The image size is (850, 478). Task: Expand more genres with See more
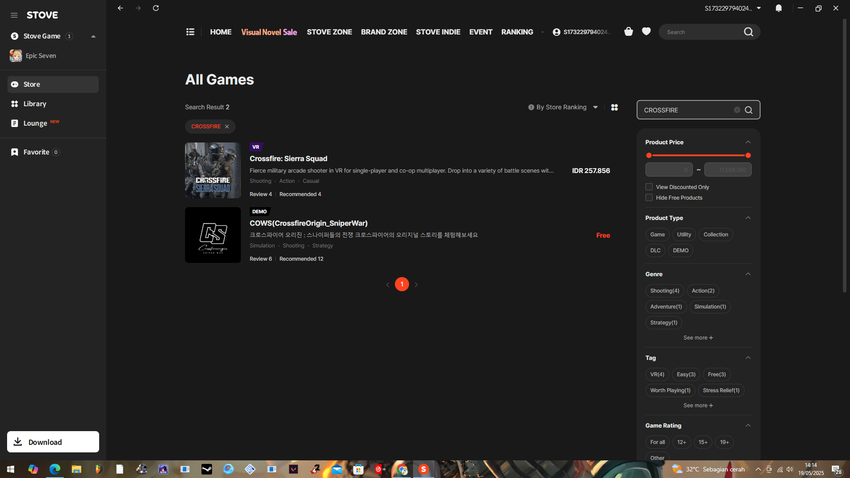[x=698, y=338]
